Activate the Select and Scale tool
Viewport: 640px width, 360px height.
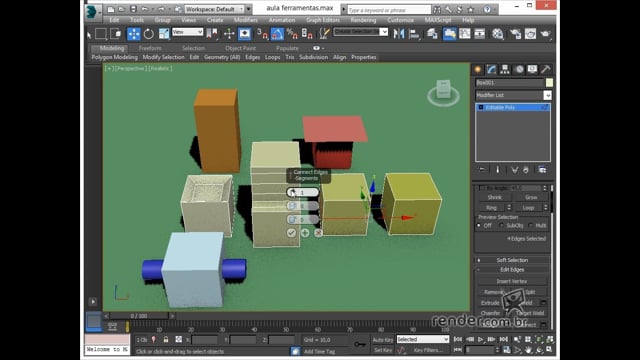164,34
